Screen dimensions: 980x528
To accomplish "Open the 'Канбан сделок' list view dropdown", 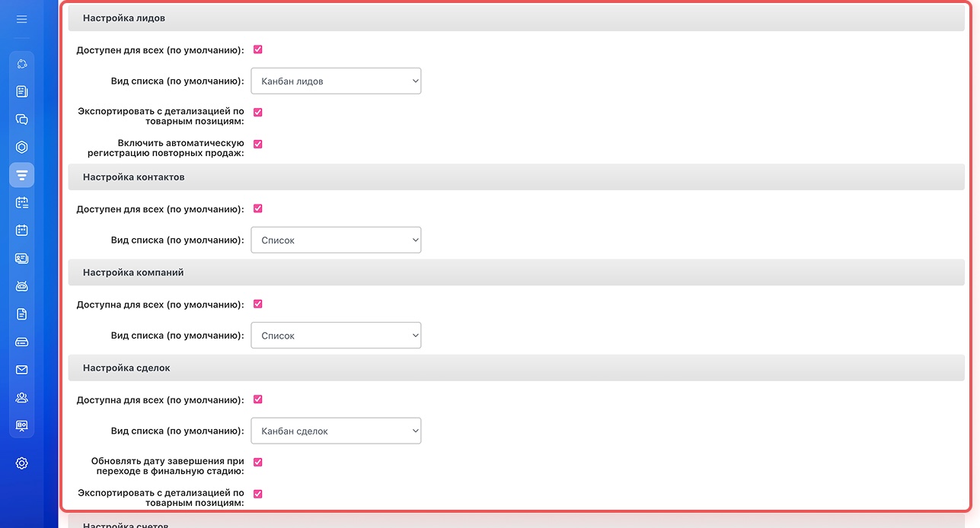I will coord(336,431).
